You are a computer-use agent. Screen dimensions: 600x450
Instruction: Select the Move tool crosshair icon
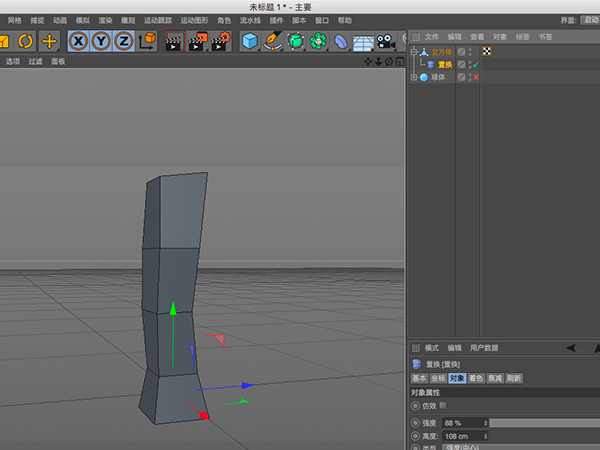point(49,41)
